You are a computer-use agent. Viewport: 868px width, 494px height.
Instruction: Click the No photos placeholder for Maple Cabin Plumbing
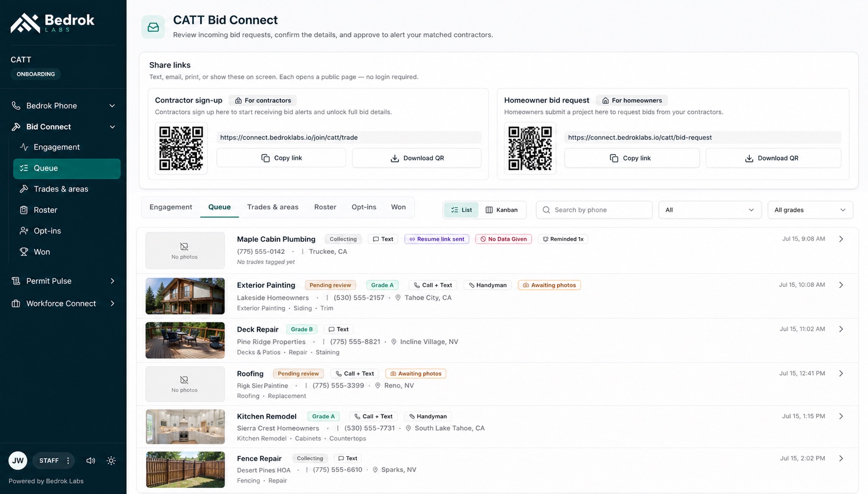(185, 250)
